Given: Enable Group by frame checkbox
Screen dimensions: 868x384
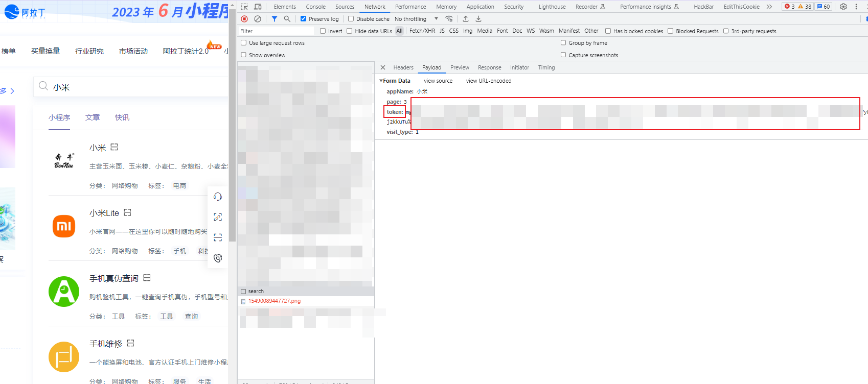Looking at the screenshot, I should pos(563,43).
